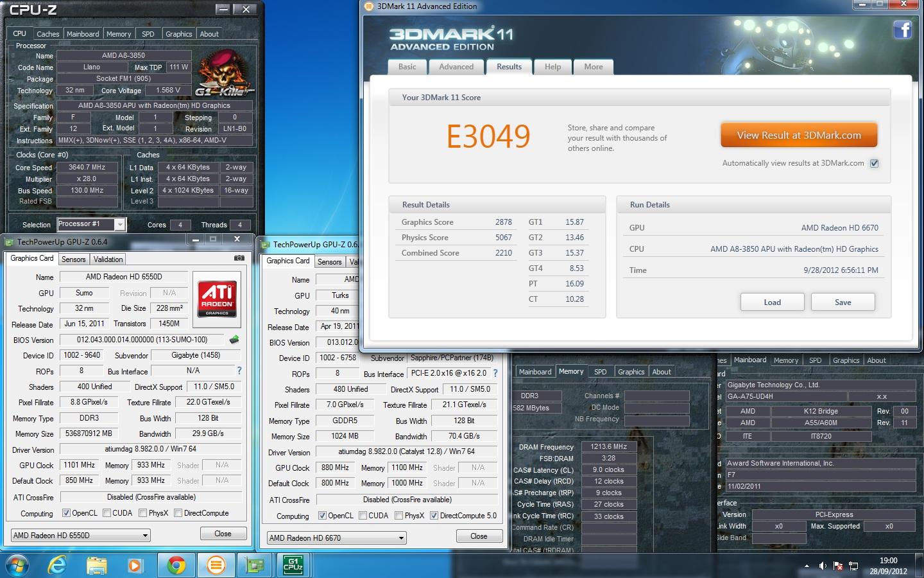
Task: Click the Facebook icon in 3DMark 11
Action: 903,30
